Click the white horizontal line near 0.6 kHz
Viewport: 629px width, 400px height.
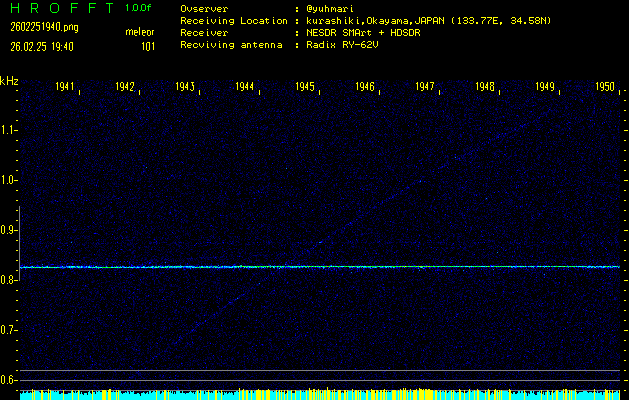click(x=320, y=371)
